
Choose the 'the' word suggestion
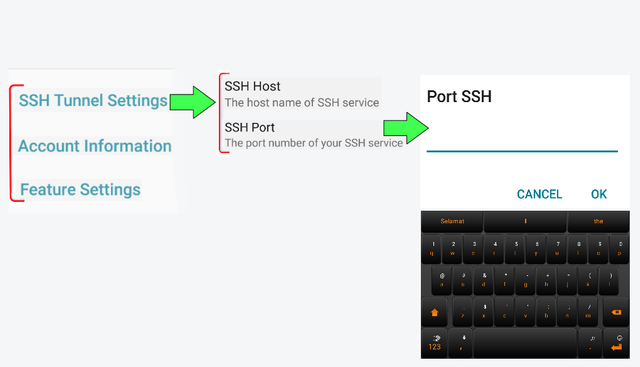[x=598, y=221]
